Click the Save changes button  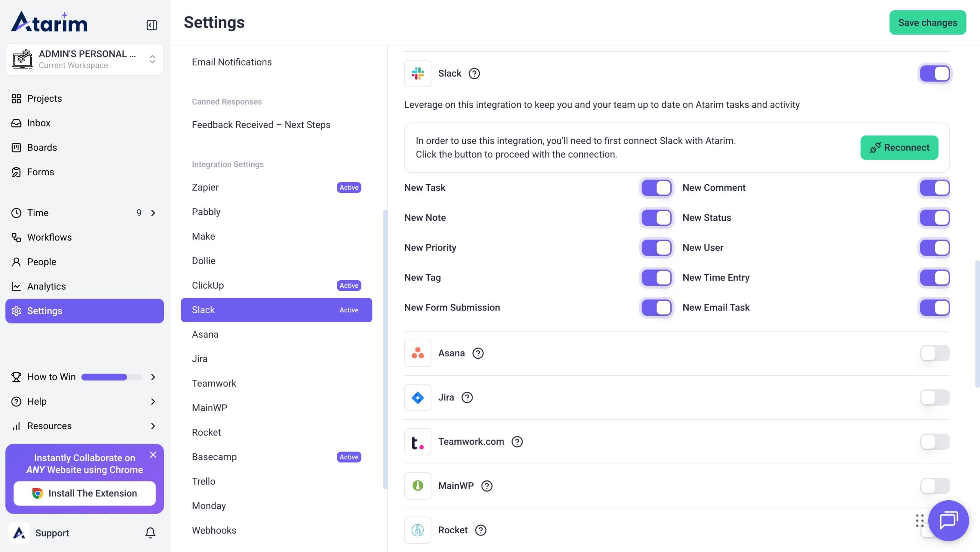(x=928, y=23)
